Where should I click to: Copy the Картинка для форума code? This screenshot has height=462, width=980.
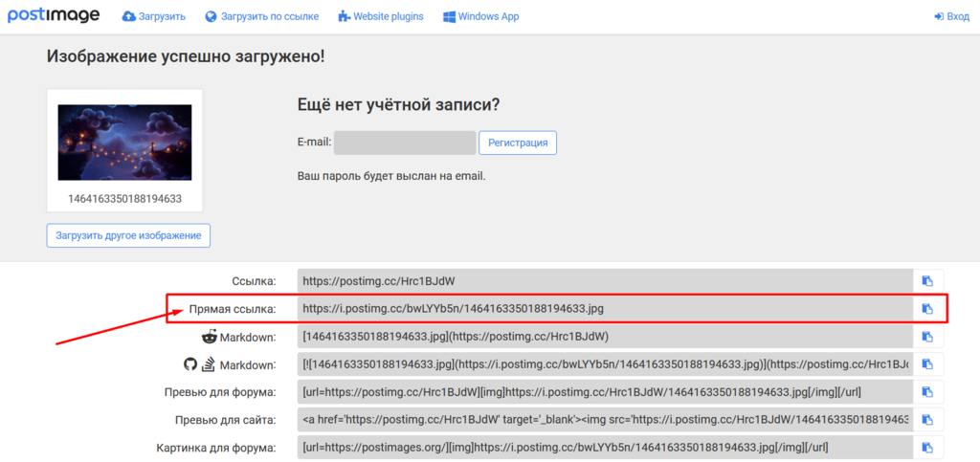(x=926, y=448)
